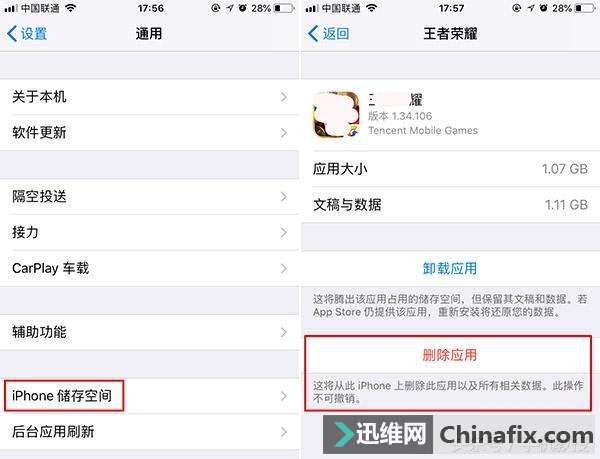Tap the battery icon in left status bar
This screenshot has width=600, height=459.
coord(284,8)
